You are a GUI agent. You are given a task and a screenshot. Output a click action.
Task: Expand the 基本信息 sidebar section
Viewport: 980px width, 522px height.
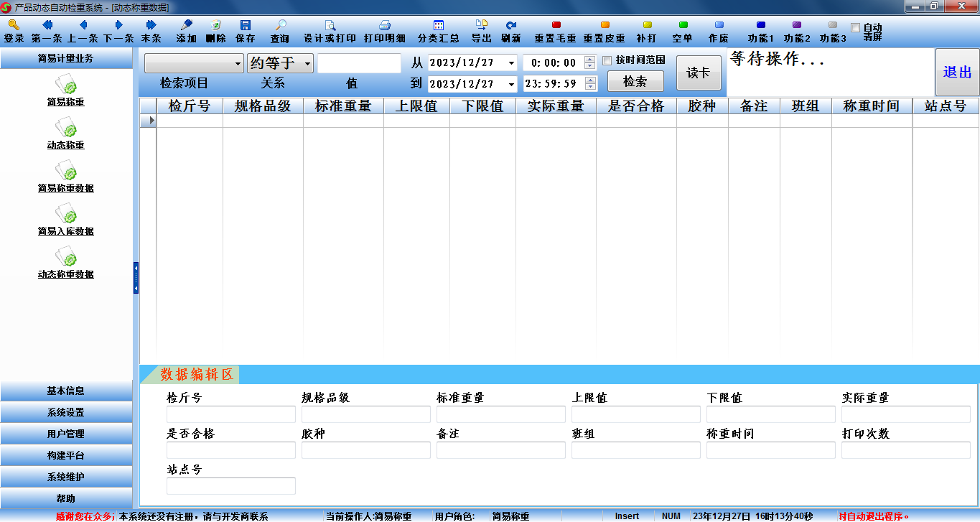[x=66, y=391]
